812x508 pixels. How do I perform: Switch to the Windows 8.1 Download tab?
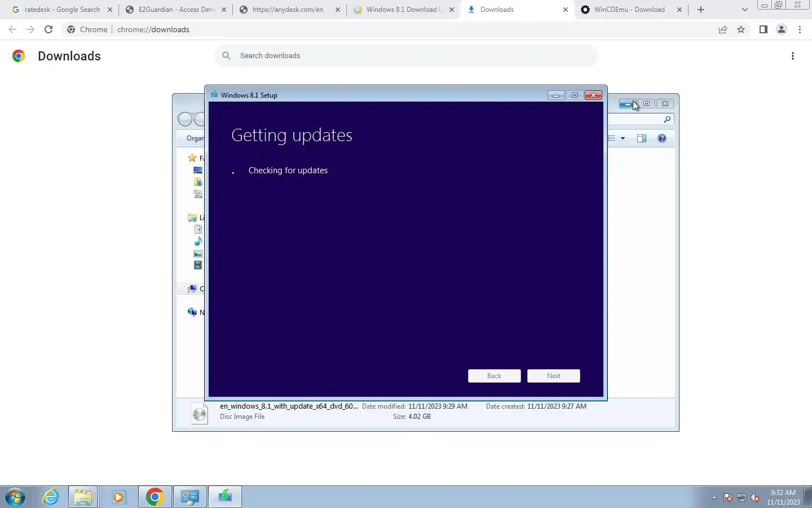point(404,10)
